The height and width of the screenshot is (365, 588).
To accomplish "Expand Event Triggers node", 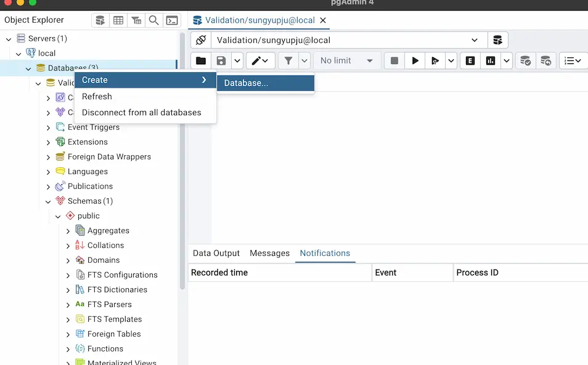I will [48, 127].
